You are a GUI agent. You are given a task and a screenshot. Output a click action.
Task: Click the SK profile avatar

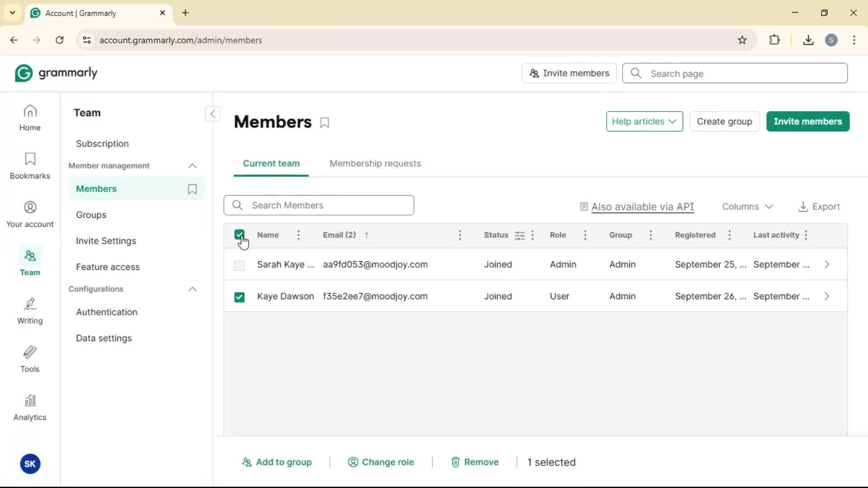tap(30, 464)
